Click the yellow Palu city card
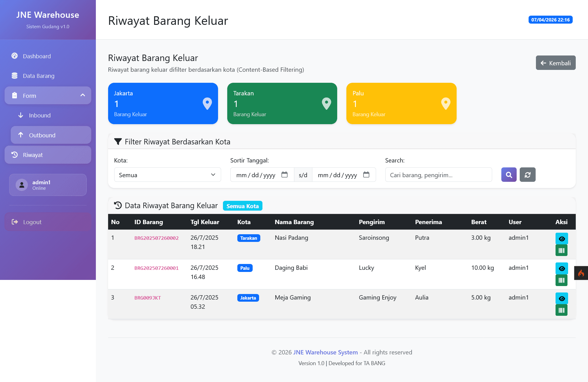This screenshot has height=382, width=588. pos(401,103)
